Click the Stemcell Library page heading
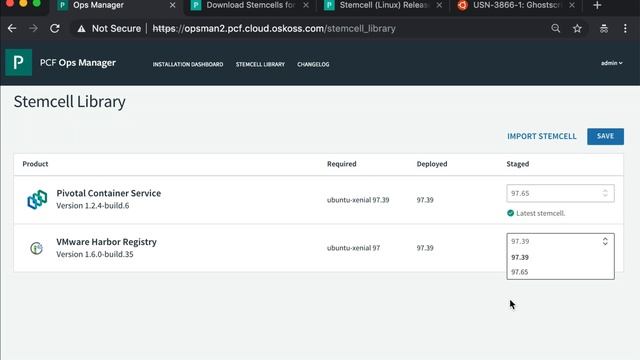Image resolution: width=640 pixels, height=360 pixels. pyautogui.click(x=69, y=102)
